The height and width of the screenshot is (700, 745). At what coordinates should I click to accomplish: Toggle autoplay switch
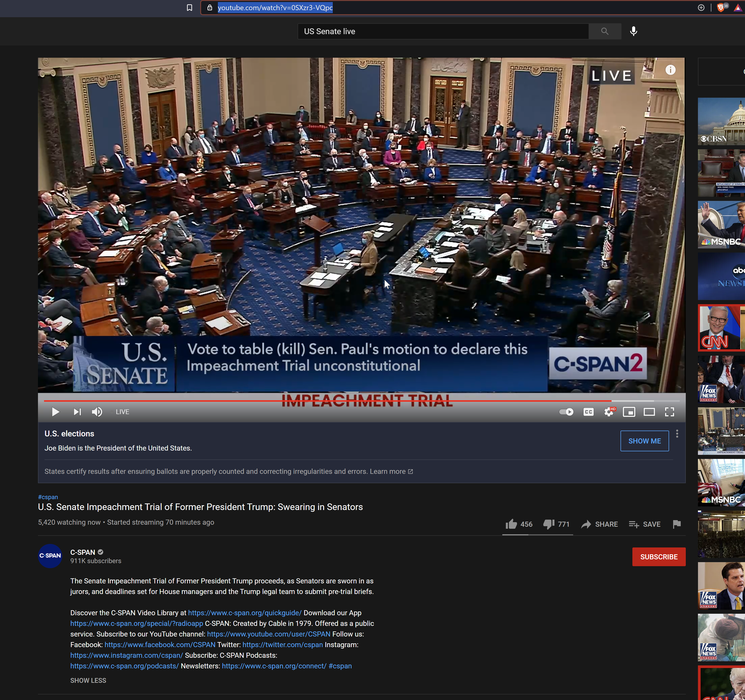[566, 412]
